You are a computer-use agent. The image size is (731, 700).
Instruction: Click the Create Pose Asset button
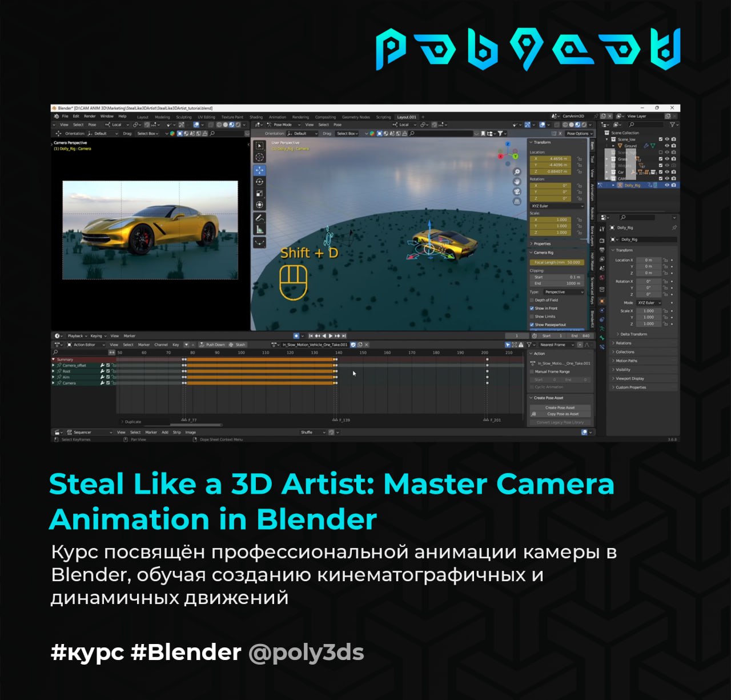[560, 408]
